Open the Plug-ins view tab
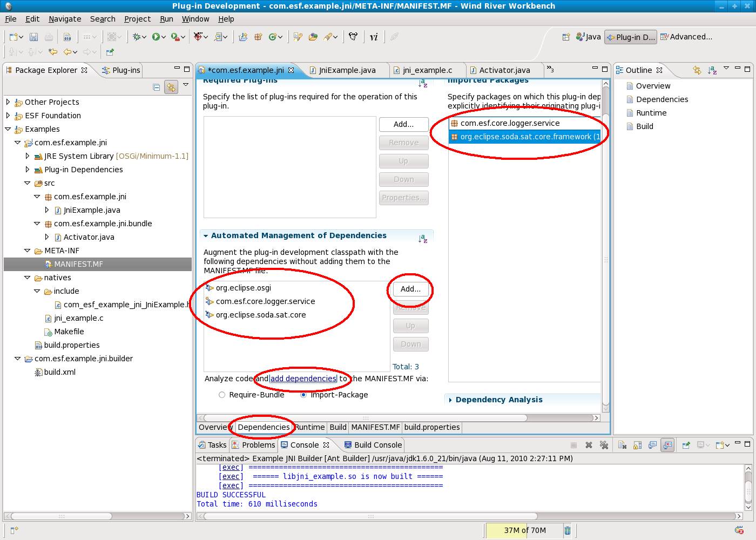Image resolution: width=756 pixels, height=540 pixels. (121, 70)
